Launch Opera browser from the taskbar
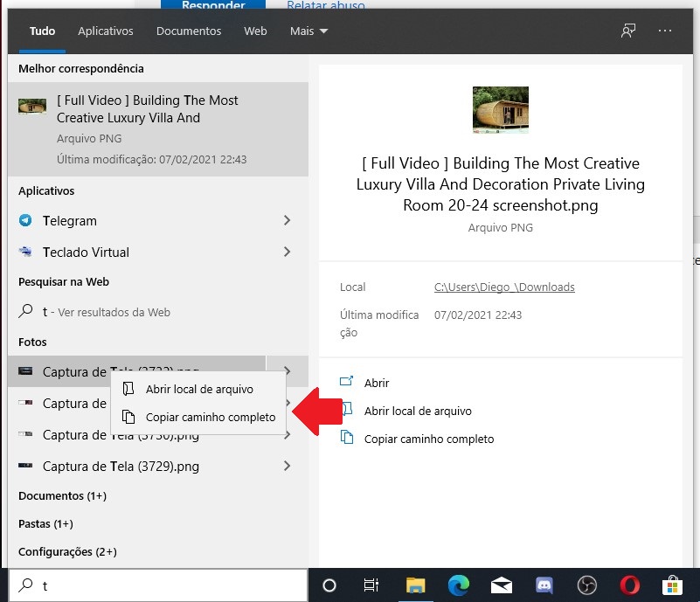The height and width of the screenshot is (602, 700). (630, 585)
